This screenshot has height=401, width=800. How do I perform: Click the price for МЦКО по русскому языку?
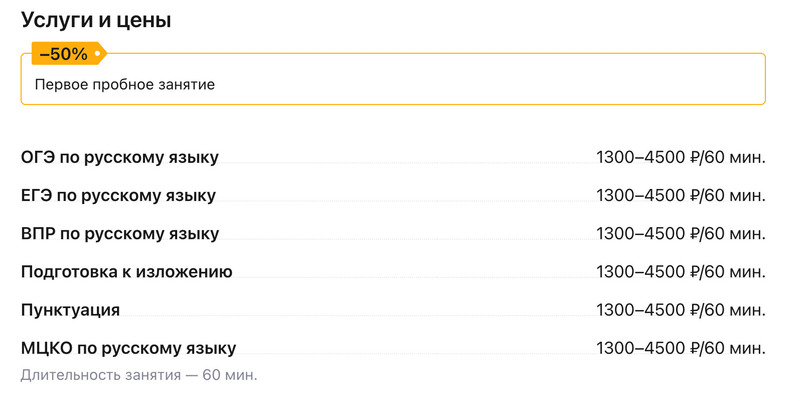click(680, 348)
